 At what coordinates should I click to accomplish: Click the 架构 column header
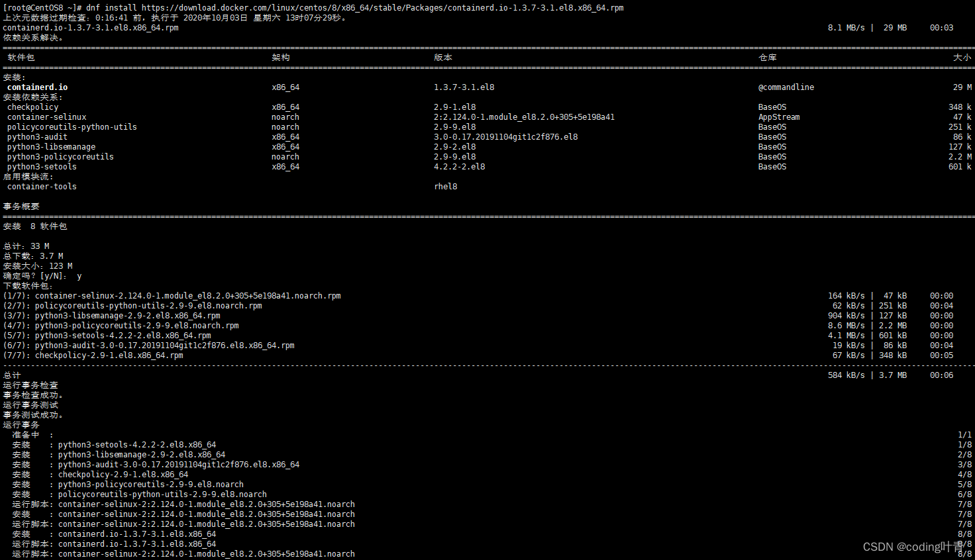pos(281,58)
